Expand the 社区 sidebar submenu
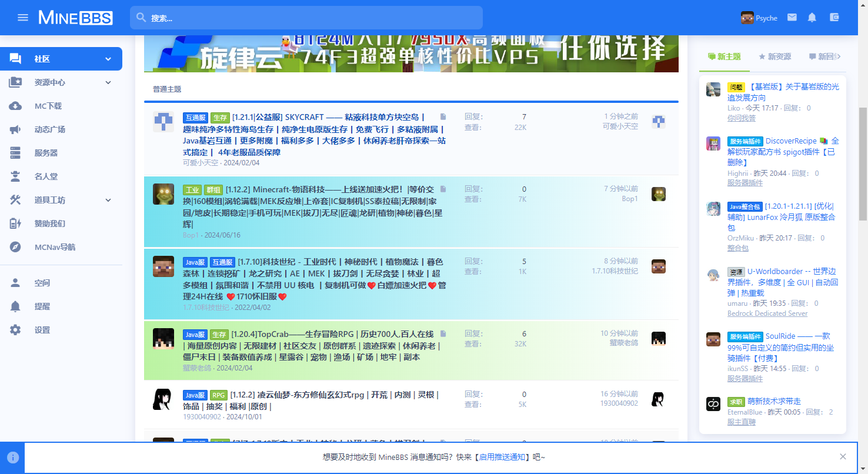Screen dimensions: 868x474 tap(108, 59)
